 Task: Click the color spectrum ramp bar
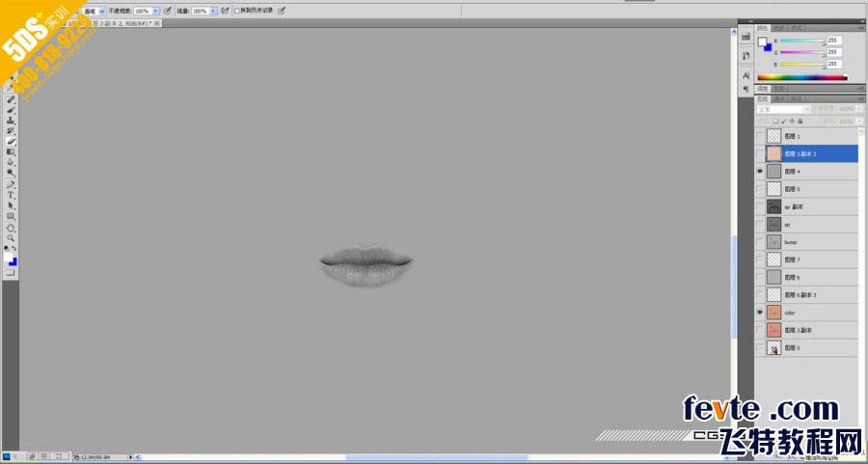point(802,77)
